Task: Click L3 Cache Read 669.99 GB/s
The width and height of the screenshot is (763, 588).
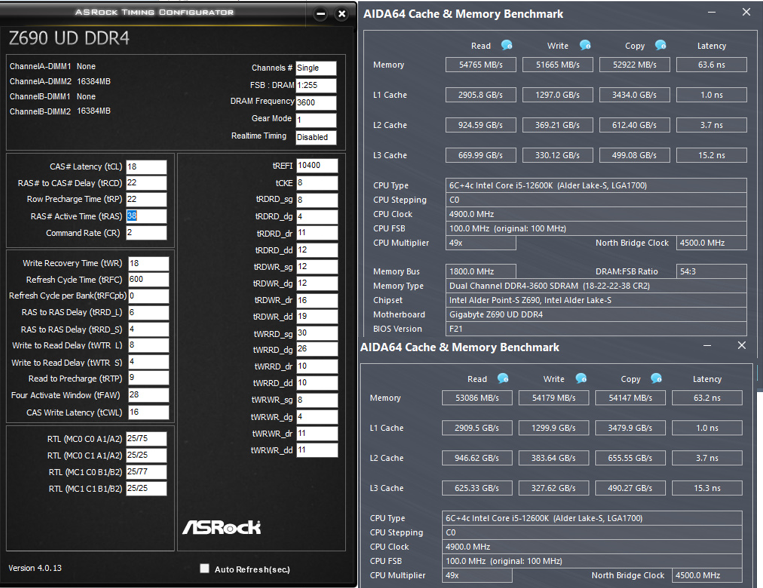Action: 481,155
